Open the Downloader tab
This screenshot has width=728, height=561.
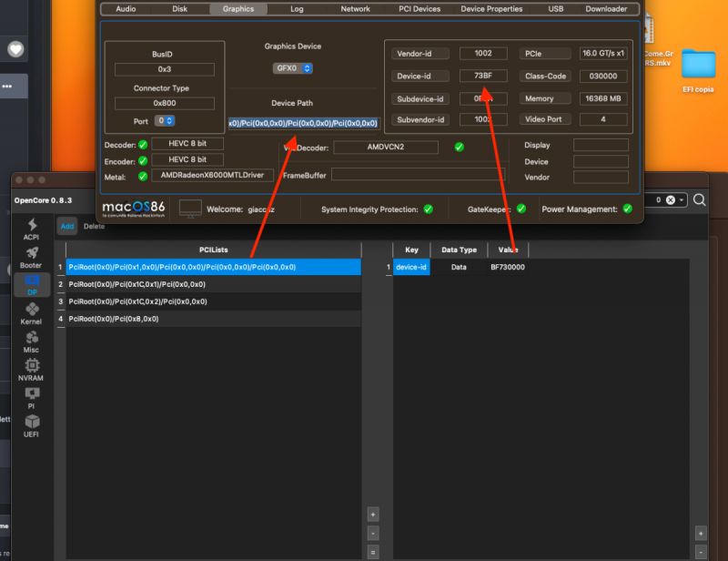pyautogui.click(x=606, y=9)
